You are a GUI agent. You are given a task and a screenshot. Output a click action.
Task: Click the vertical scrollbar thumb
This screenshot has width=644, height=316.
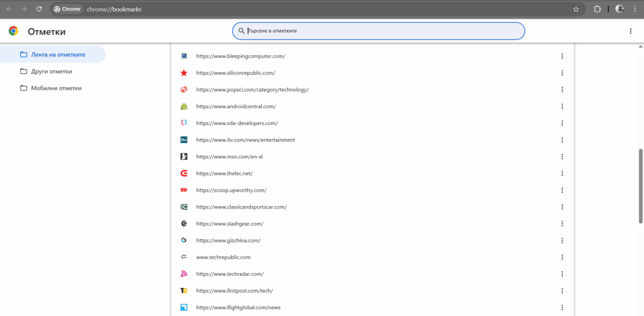pyautogui.click(x=640, y=186)
